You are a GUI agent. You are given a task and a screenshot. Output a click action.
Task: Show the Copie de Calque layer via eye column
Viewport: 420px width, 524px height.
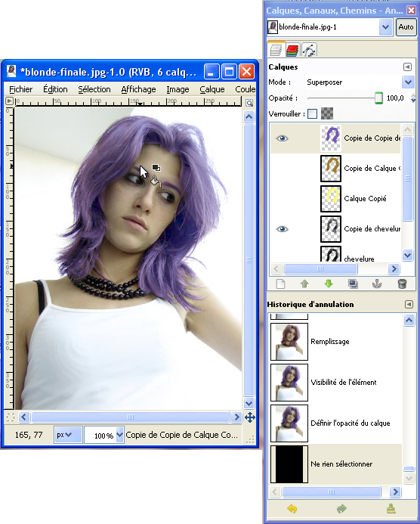click(x=282, y=169)
